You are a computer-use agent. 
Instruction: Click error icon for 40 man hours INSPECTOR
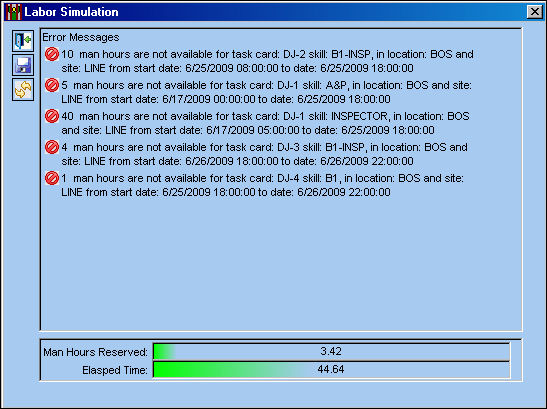point(52,116)
